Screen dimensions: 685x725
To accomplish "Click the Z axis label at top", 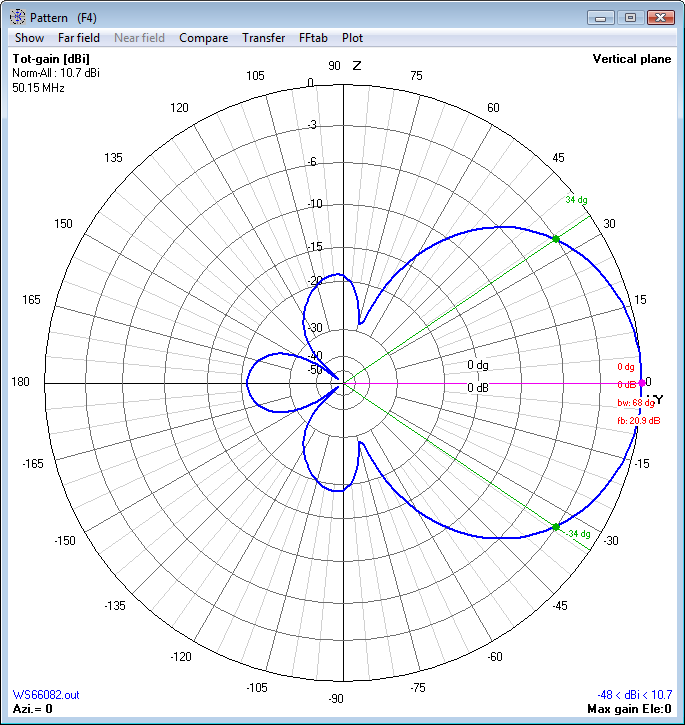I will click(x=357, y=66).
